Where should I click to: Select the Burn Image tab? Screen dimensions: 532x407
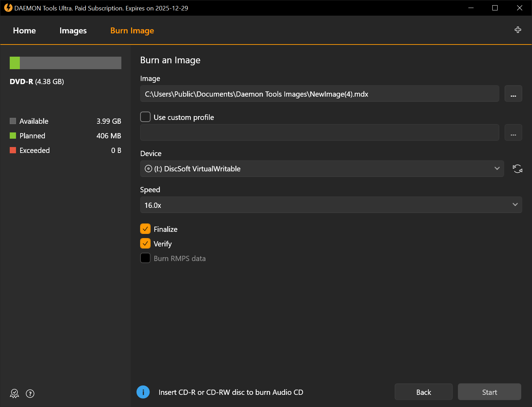coord(132,31)
